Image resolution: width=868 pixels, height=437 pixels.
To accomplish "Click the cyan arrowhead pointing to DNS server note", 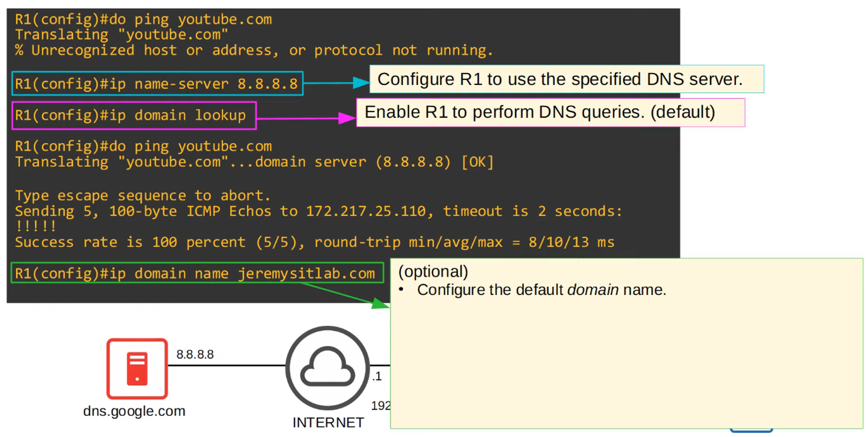I will (x=361, y=82).
